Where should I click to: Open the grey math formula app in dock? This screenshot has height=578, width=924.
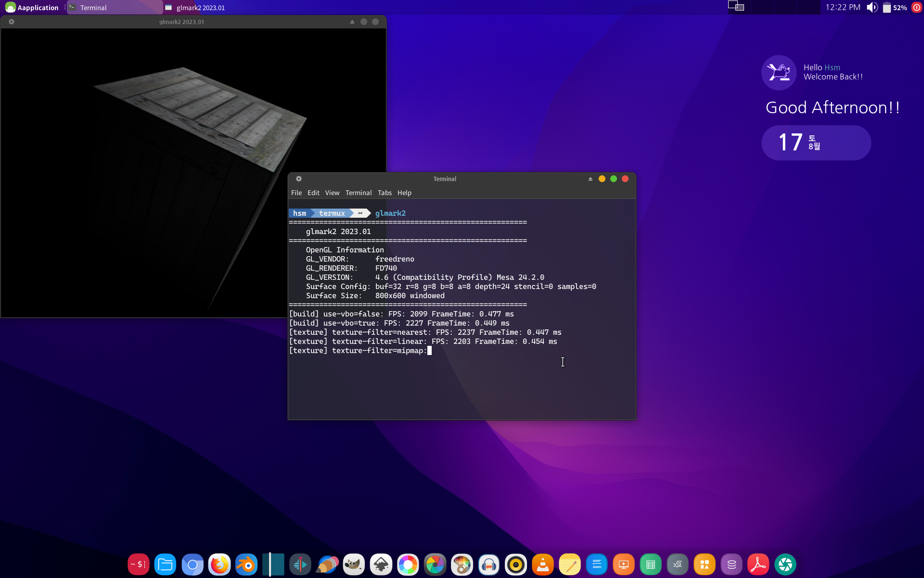point(678,565)
